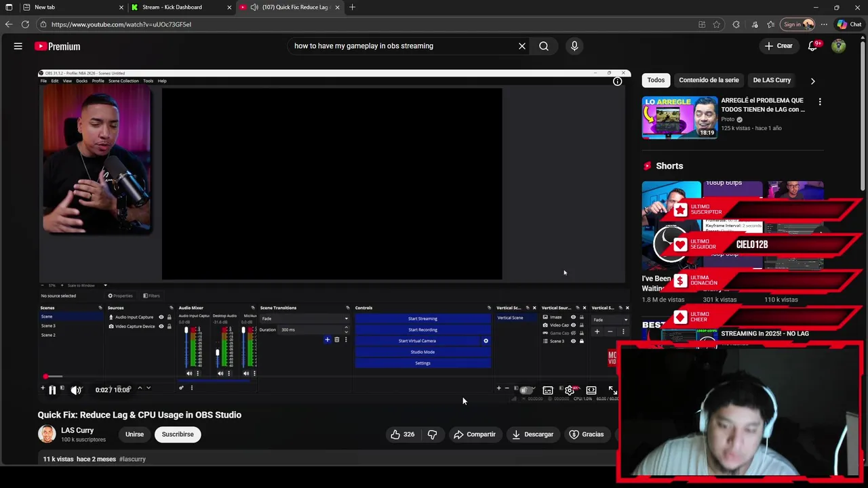
Task: Open options for the ARREGLÉ el PROBLEMA video
Action: 820,102
